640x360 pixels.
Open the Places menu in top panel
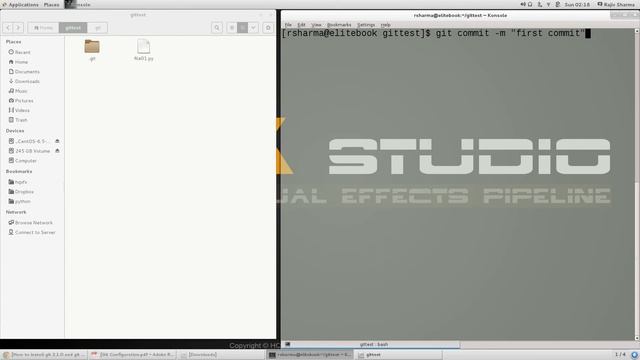pyautogui.click(x=51, y=4)
